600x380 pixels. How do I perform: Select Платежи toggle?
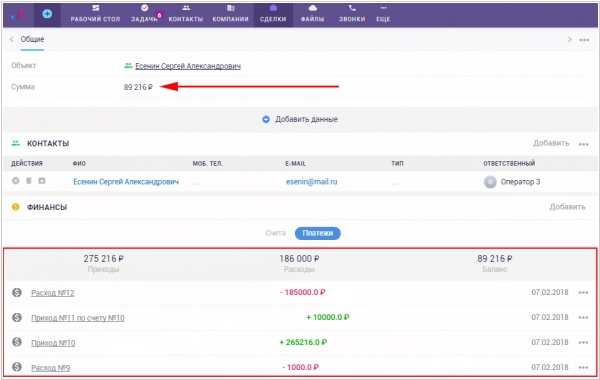[318, 233]
